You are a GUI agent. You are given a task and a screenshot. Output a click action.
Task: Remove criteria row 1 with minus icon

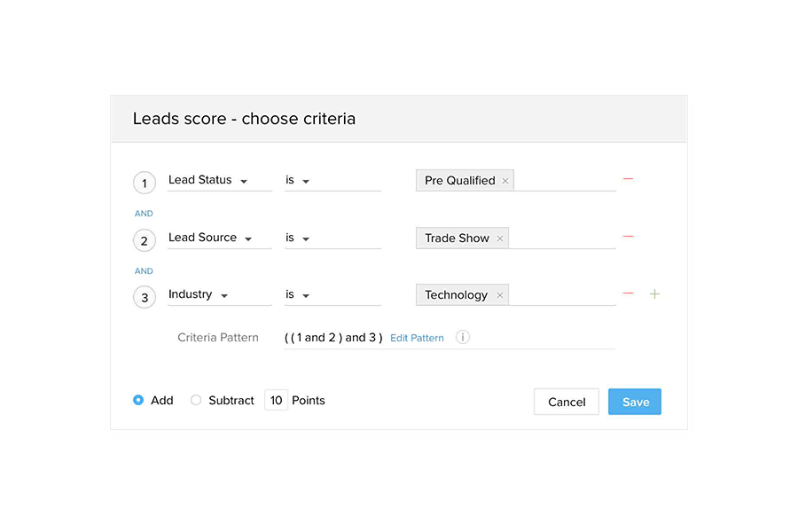628,179
